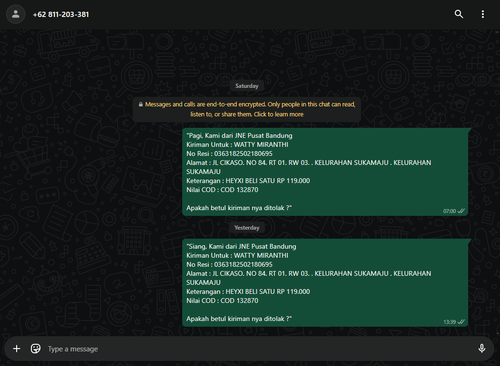Click read checkmarks on 07:00 message

[x=461, y=211]
